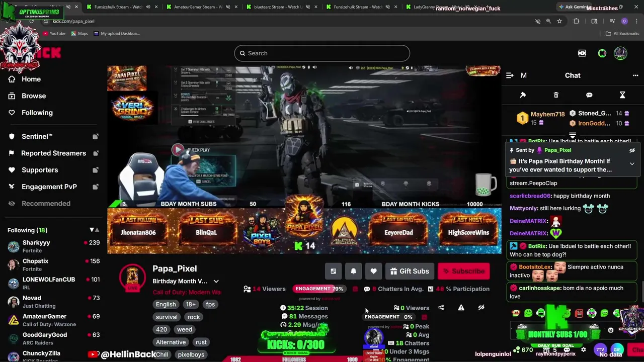
Task: Click the green Kick icon in header
Action: click(602, 53)
